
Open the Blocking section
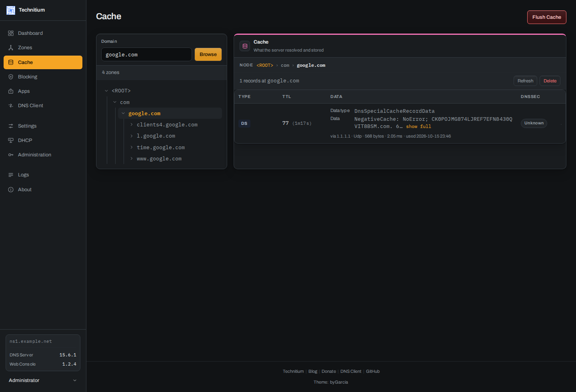click(x=43, y=77)
